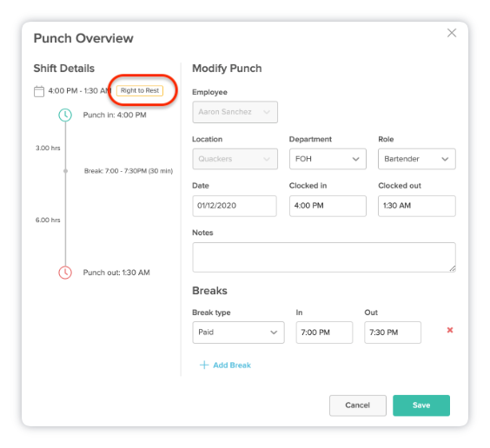Click the Clocked in time field
The image size is (490, 448).
coord(328,206)
